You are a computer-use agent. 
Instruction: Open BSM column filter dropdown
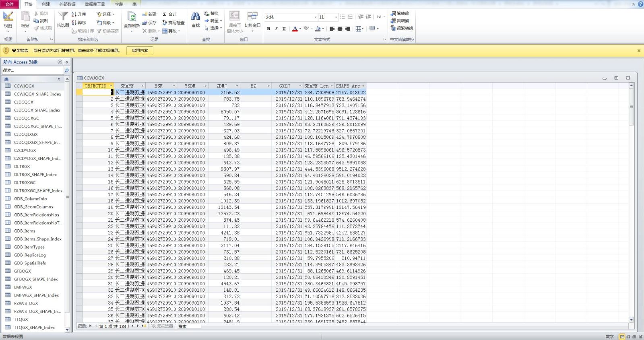[174, 86]
